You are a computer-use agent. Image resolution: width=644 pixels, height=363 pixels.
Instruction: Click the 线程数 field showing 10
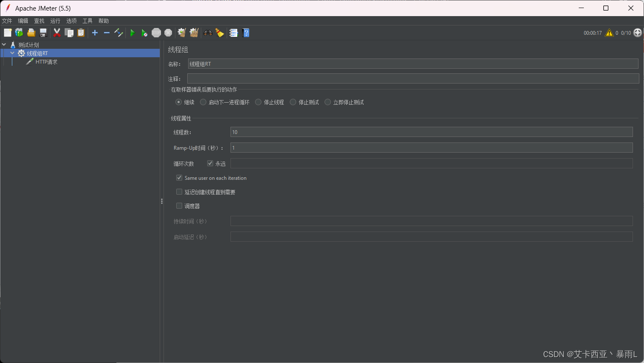(431, 132)
